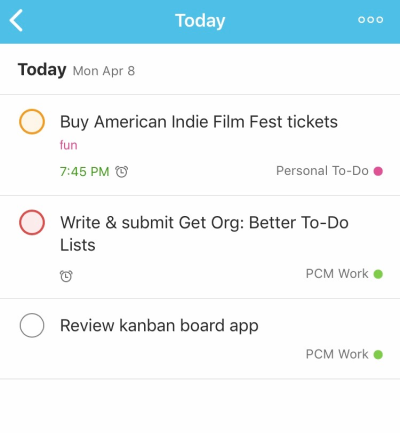The width and height of the screenshot is (400, 433).
Task: Open the three-dot more options menu
Action: [x=370, y=20]
